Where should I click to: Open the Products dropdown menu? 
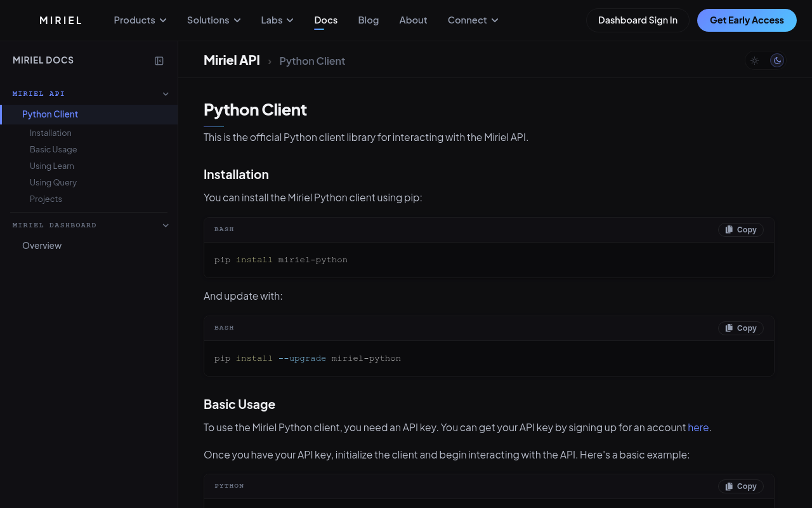tap(140, 20)
